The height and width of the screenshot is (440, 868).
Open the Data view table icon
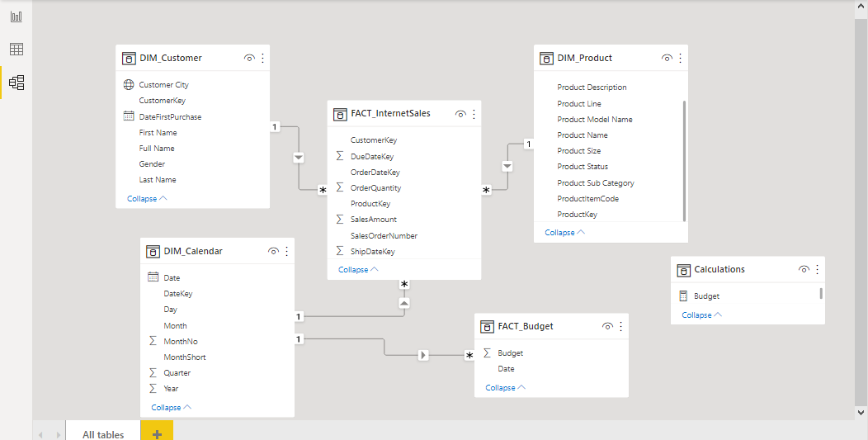[x=17, y=50]
